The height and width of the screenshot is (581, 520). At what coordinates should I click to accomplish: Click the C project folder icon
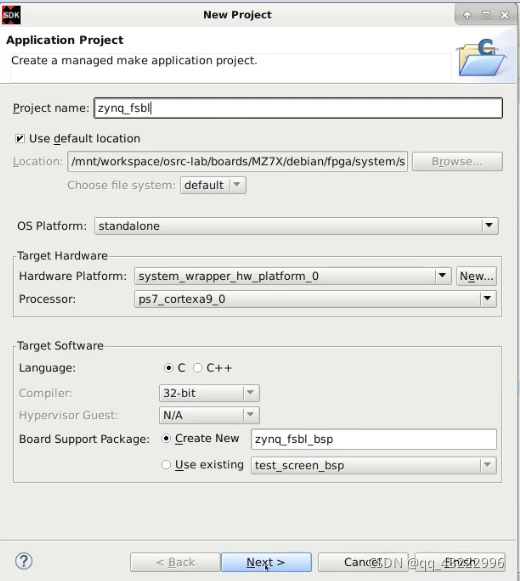(x=481, y=57)
